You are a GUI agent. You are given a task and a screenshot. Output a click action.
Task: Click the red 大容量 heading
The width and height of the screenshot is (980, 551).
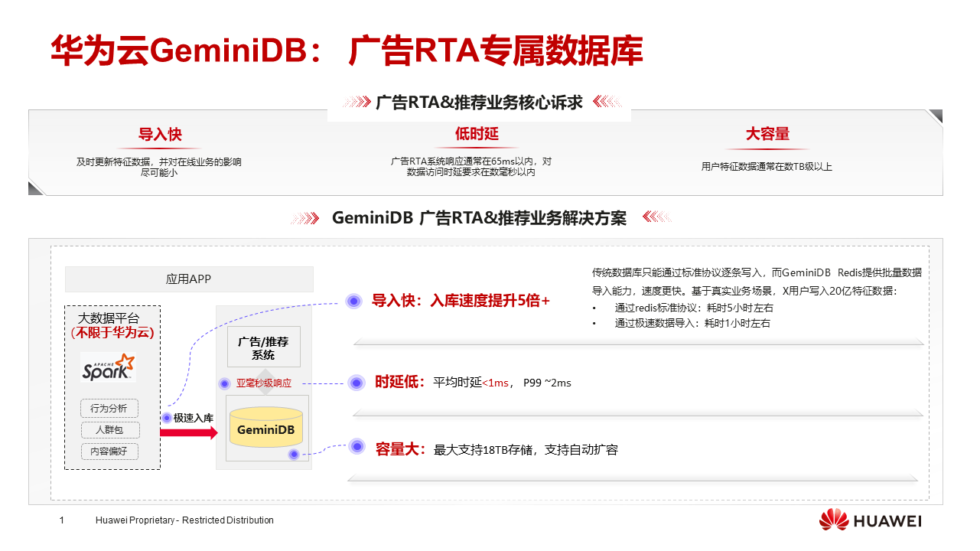[767, 134]
